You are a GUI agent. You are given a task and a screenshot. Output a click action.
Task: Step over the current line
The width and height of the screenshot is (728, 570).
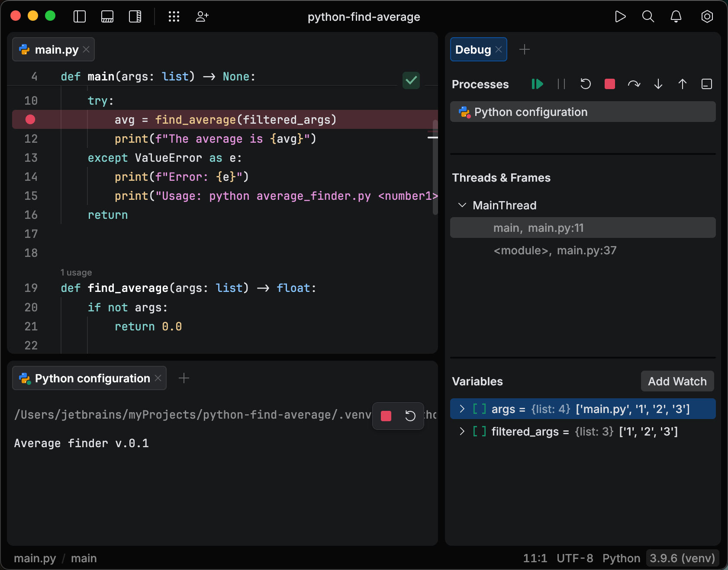(634, 84)
